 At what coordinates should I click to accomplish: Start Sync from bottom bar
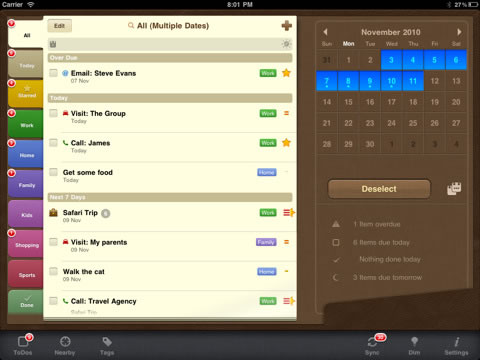click(373, 345)
